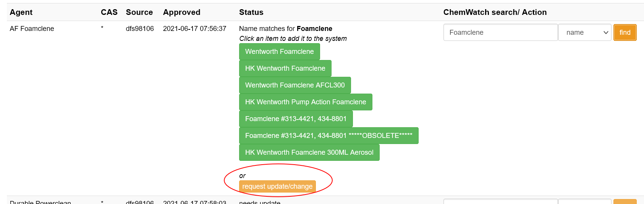Click the dfs98106 source for AF Foamclene
The width and height of the screenshot is (644, 204).
[139, 29]
